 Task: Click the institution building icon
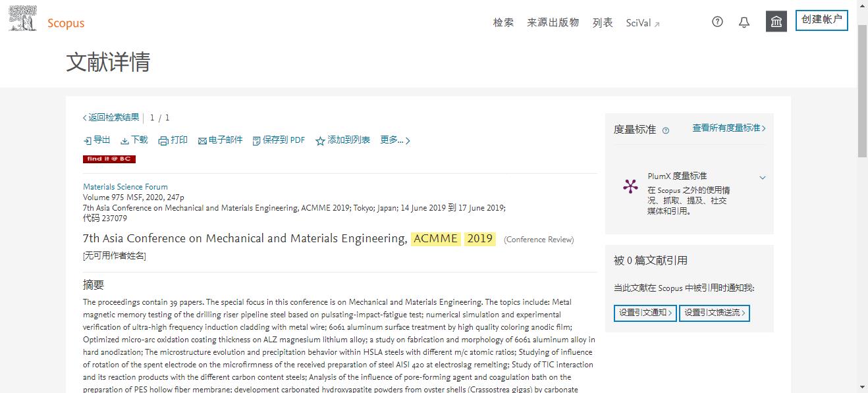[776, 22]
